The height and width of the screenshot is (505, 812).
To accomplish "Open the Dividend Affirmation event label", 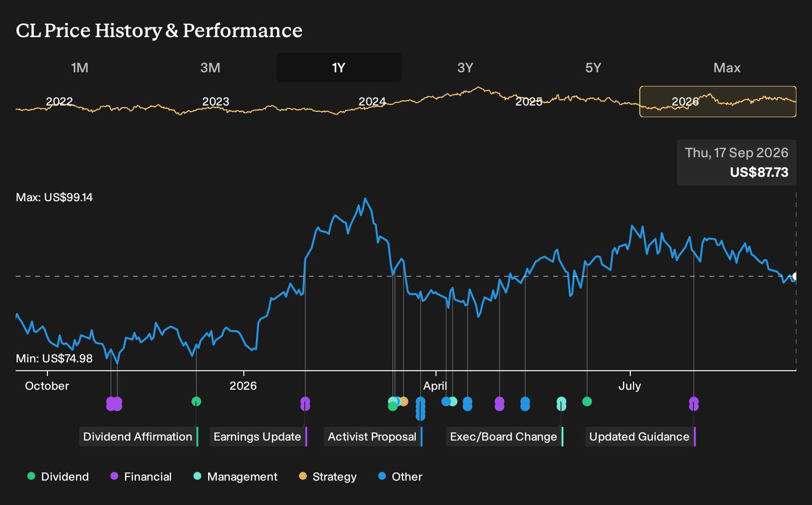I will coord(139,437).
